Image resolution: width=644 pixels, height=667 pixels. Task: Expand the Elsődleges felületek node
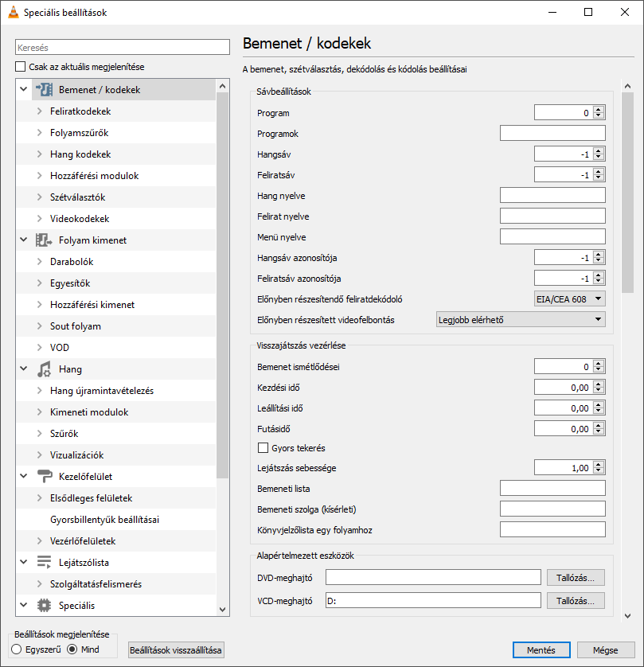(40, 497)
